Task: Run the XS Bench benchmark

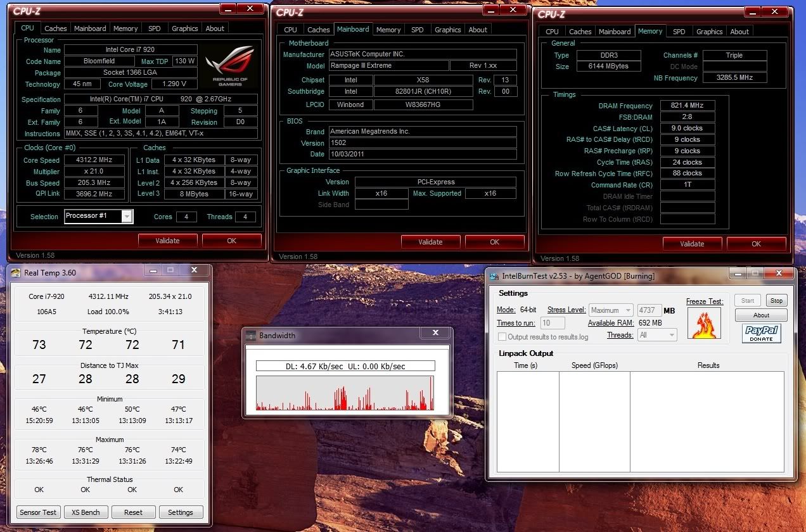Action: (86, 512)
